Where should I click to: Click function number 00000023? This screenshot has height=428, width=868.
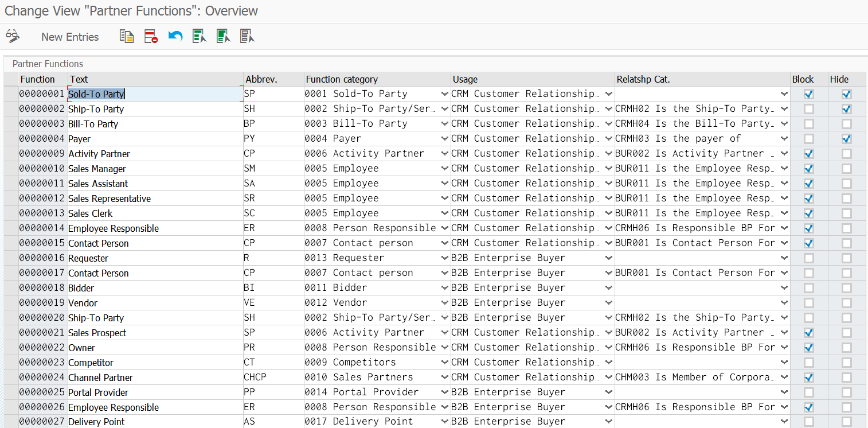coord(43,363)
